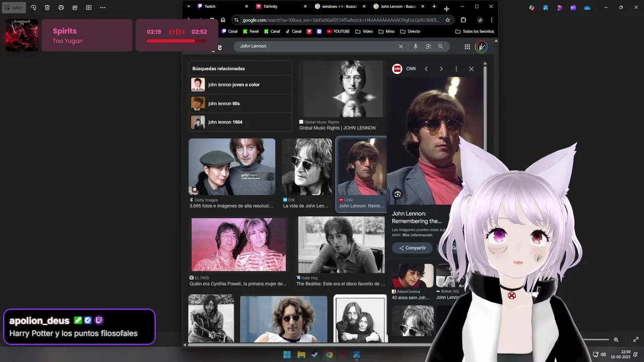Zoom in using magnifier icon in Photos
This screenshot has width=644, height=362.
coord(616,340)
